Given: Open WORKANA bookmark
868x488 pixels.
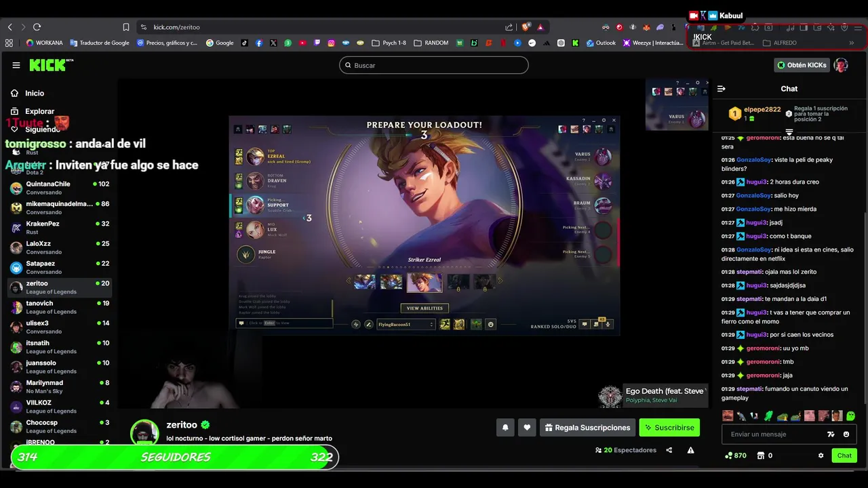Looking at the screenshot, I should tap(45, 43).
